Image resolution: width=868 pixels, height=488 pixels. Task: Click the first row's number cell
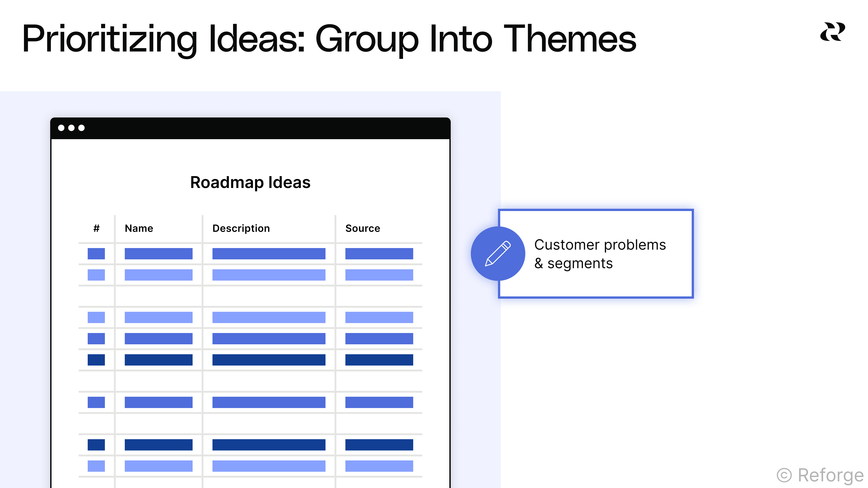(96, 253)
